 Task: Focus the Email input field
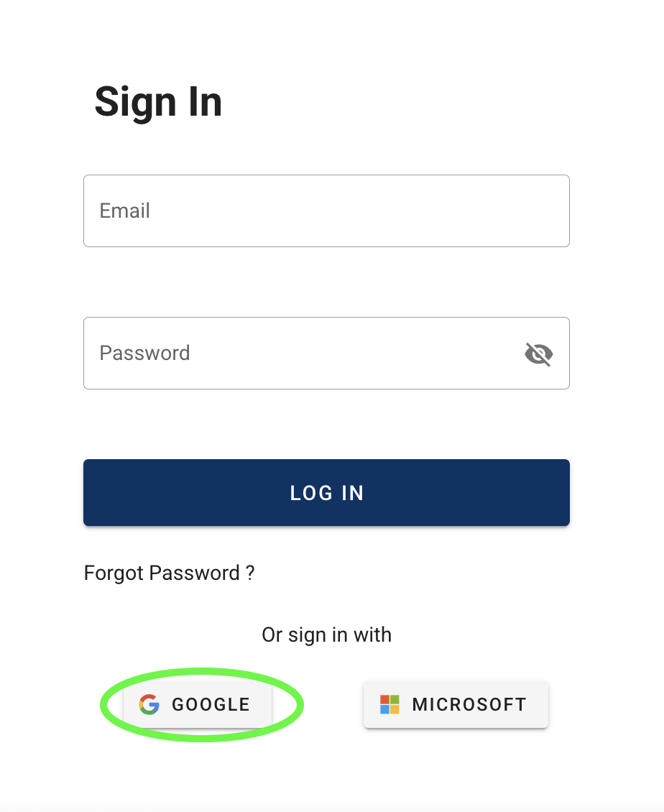point(326,211)
